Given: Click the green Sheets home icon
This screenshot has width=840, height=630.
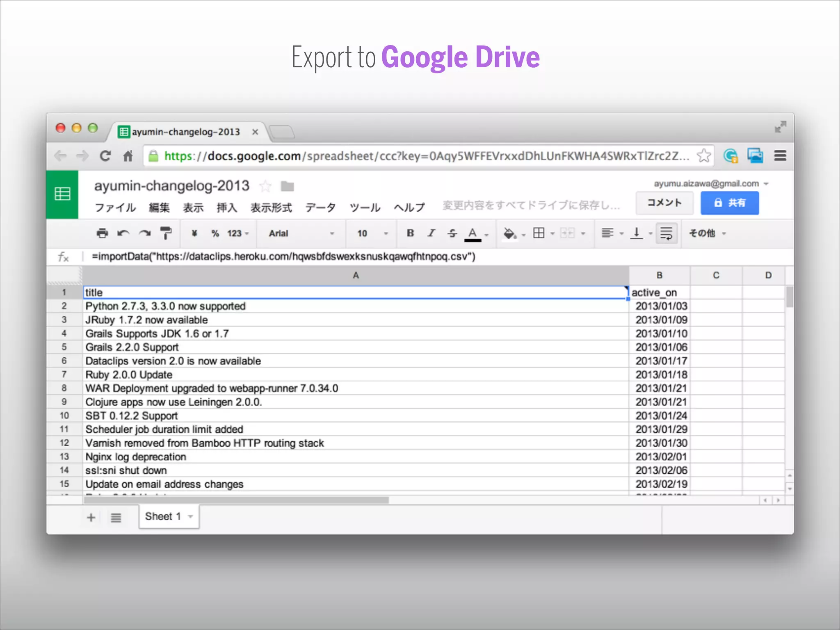Looking at the screenshot, I should pos(62,194).
